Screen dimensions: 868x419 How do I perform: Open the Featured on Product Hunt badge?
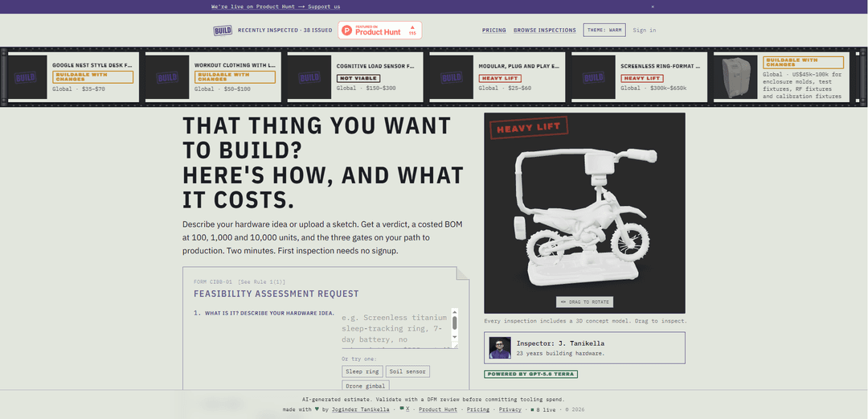pyautogui.click(x=379, y=31)
